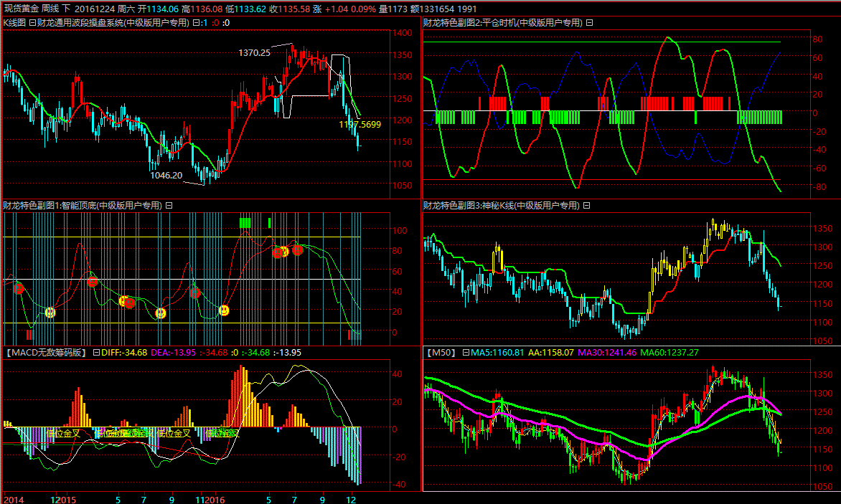Click the volume value 量1173
This screenshot has height=504, width=841.
pyautogui.click(x=393, y=9)
